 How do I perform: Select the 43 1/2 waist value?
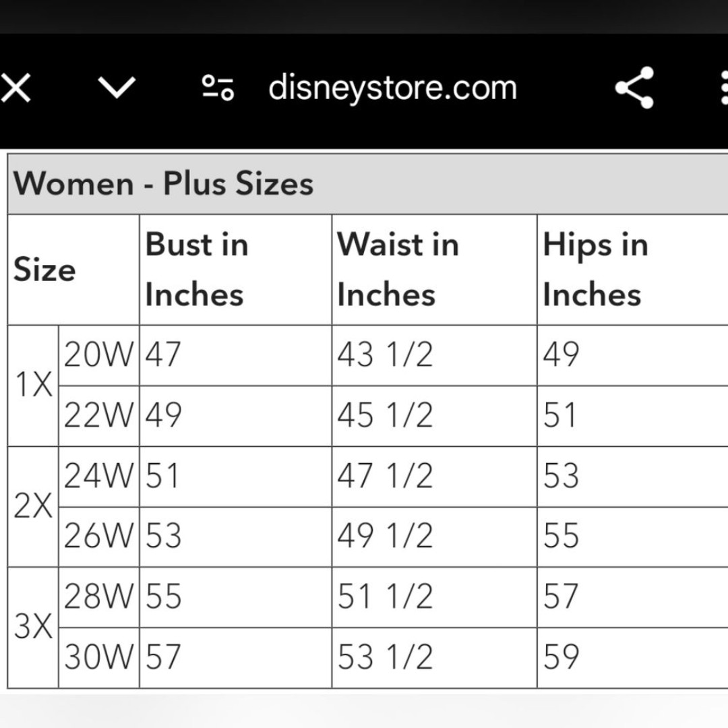pos(385,355)
